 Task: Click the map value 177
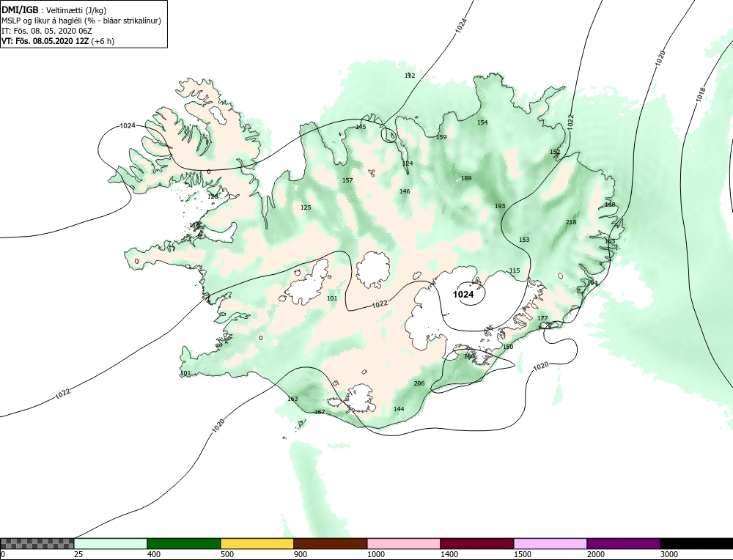click(542, 318)
